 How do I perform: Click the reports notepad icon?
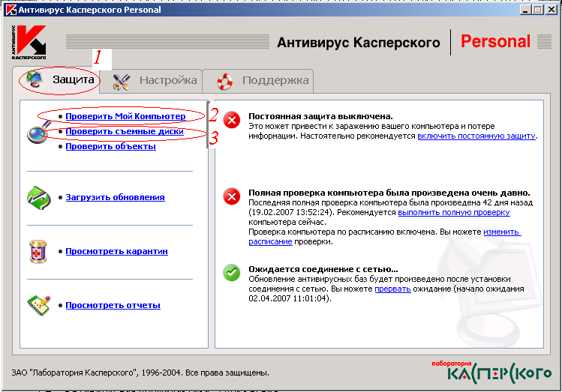click(x=39, y=305)
